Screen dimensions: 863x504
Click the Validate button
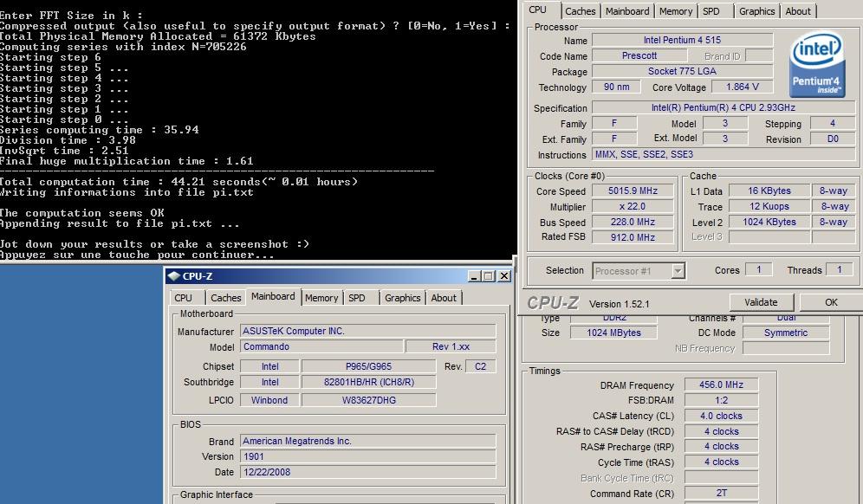point(761,302)
